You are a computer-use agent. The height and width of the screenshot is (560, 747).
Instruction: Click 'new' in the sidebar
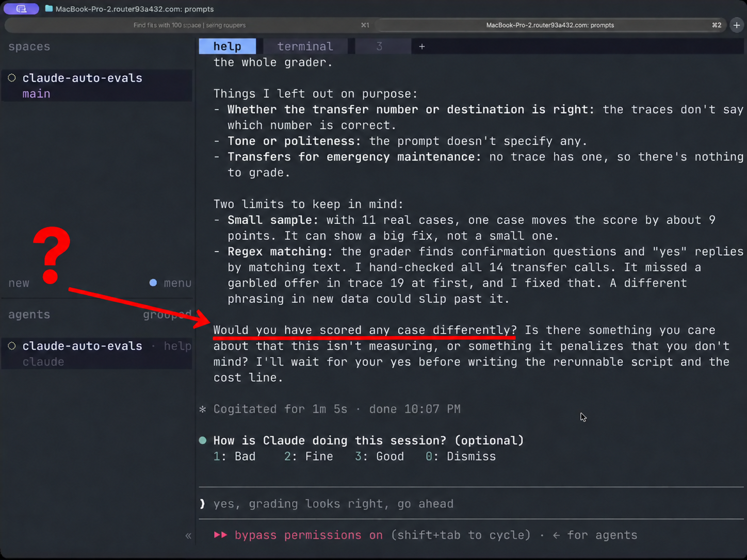19,283
